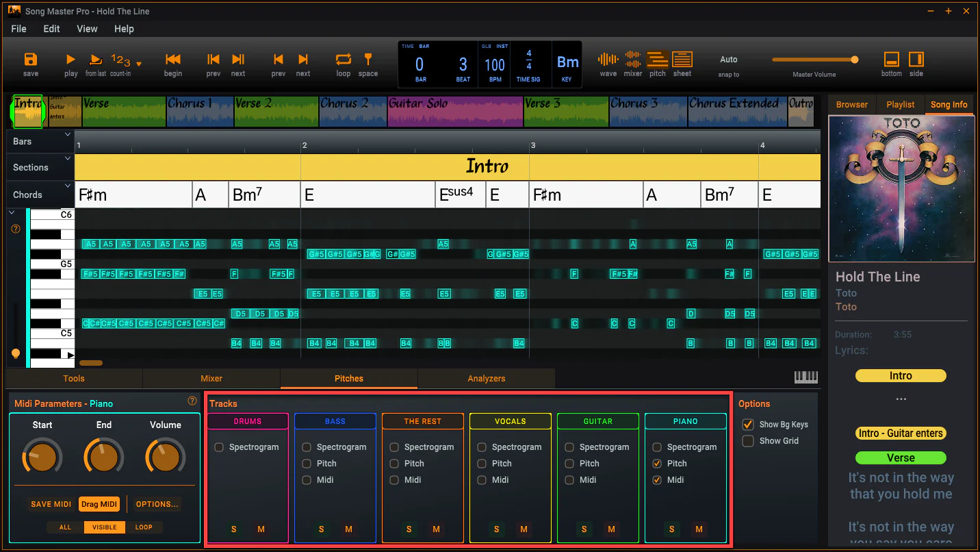Start playback with the play button
The width and height of the screenshot is (980, 552).
[71, 60]
